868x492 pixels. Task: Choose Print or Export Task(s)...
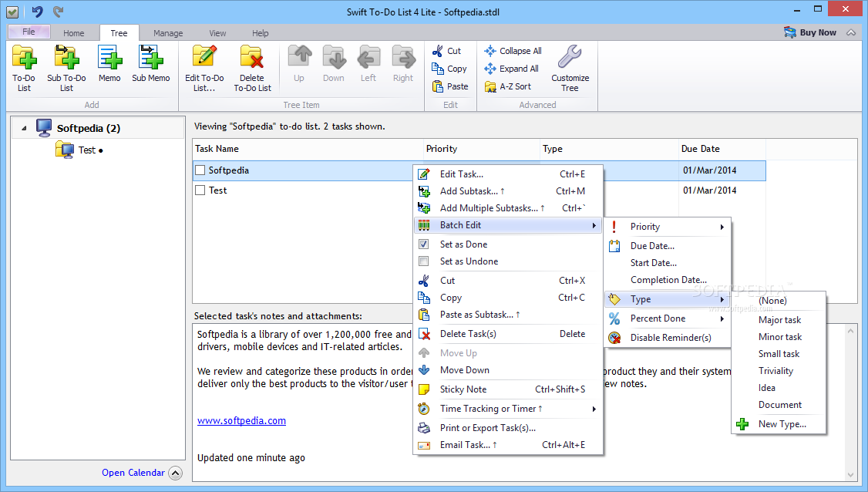[x=508, y=428]
